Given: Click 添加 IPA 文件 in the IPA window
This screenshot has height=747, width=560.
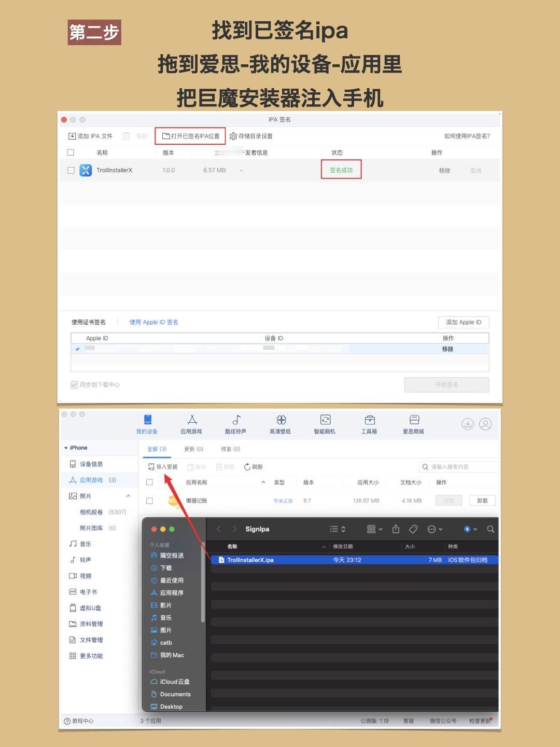Looking at the screenshot, I should click(x=90, y=136).
